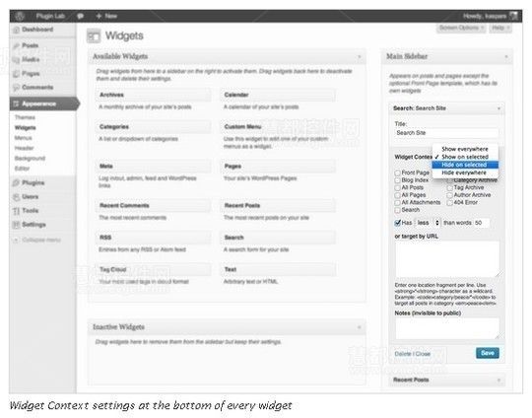Open the Posts pin icon in the sidebar
The image size is (532, 418).
tap(16, 45)
